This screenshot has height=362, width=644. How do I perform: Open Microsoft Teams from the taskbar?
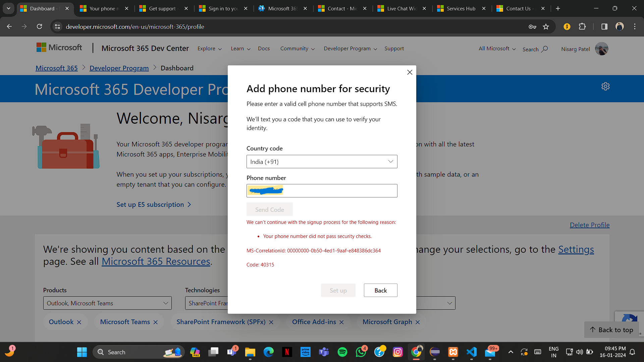coord(324,352)
